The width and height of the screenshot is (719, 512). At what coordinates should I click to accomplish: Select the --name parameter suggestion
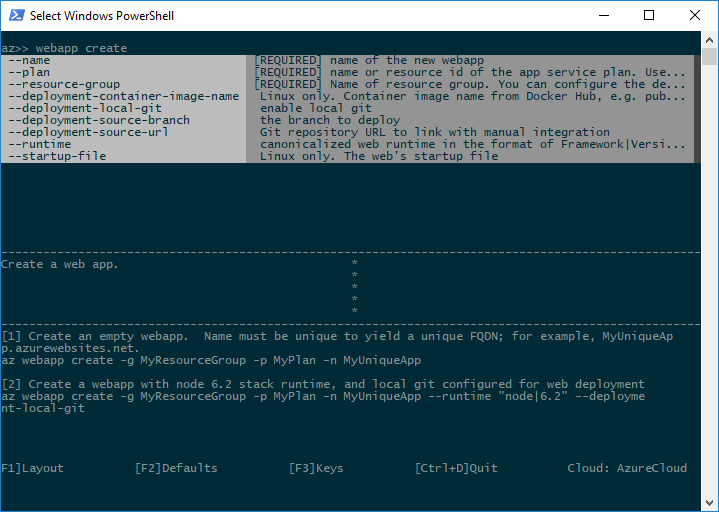click(x=30, y=61)
